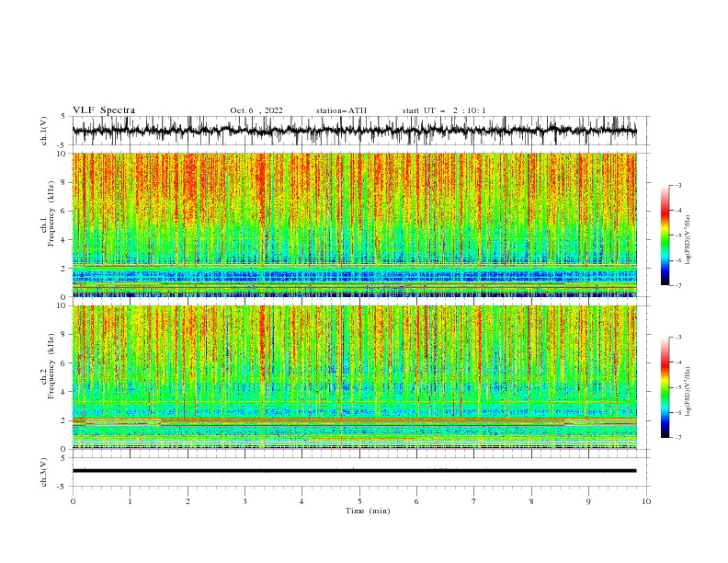Click time axis tick label "1"
Screen dimensions: 728x563
click(x=130, y=501)
